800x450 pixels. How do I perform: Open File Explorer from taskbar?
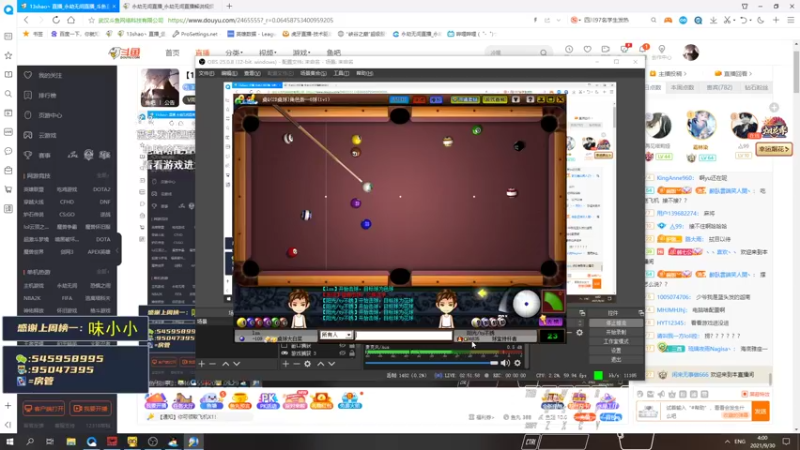(x=71, y=442)
